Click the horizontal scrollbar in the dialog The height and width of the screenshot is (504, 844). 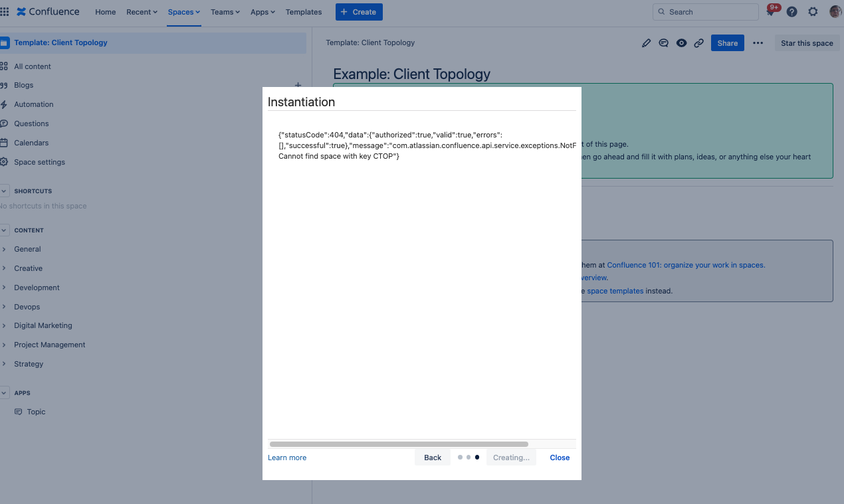point(399,444)
